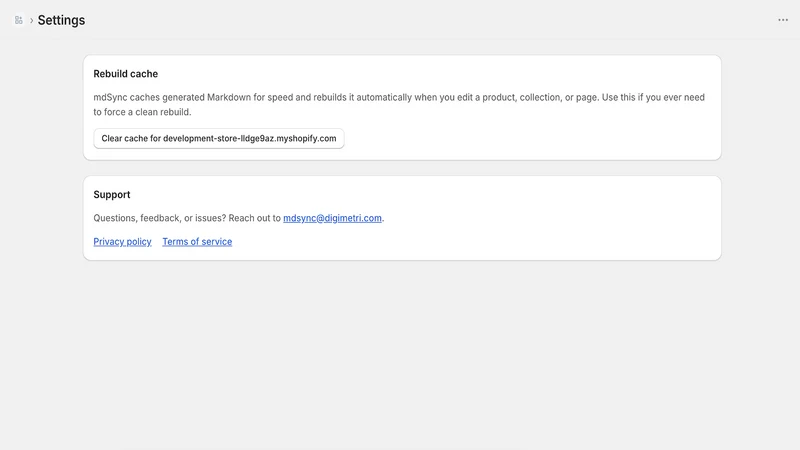Click the breadcrumb chevron before Settings
Screen dimensions: 800x450
pyautogui.click(x=31, y=20)
